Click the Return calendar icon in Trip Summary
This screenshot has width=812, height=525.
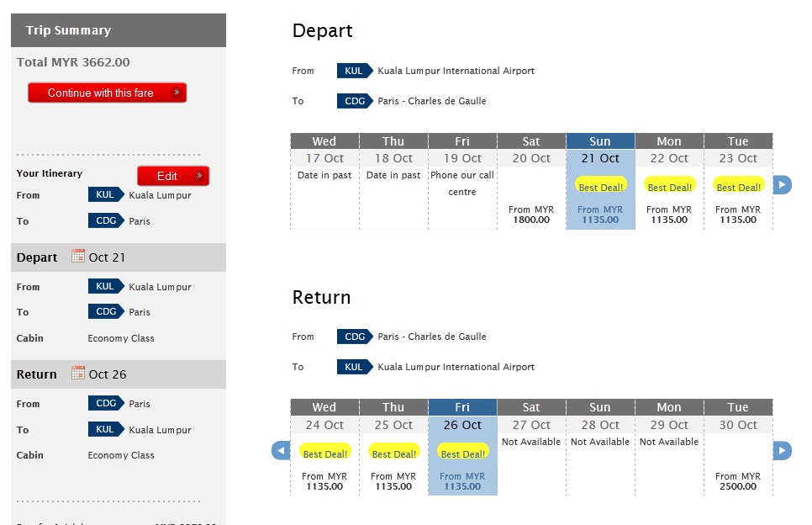pos(78,373)
